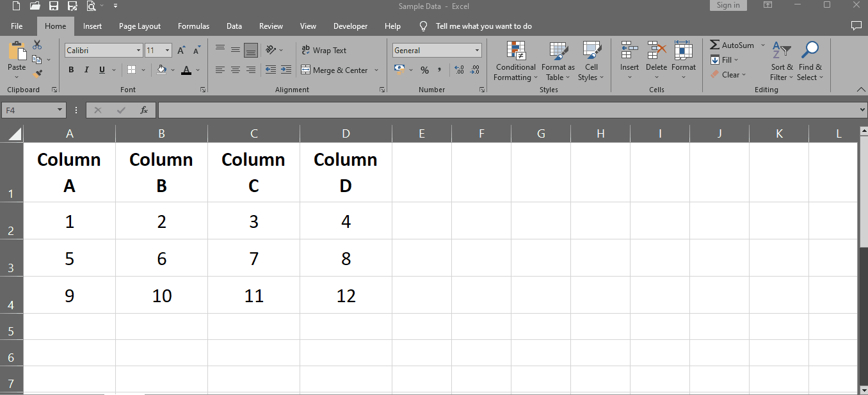Click the Sign in button

pos(728,5)
